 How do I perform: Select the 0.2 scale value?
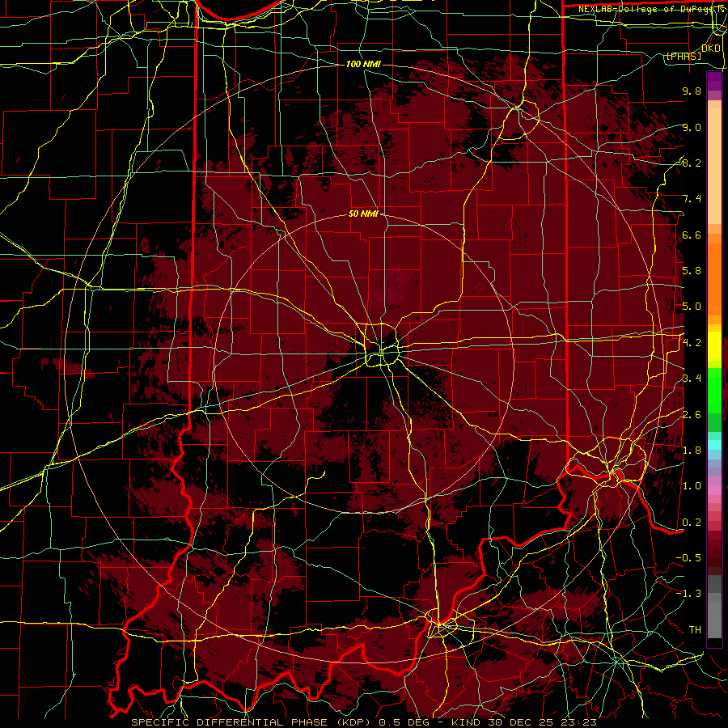coord(692,523)
